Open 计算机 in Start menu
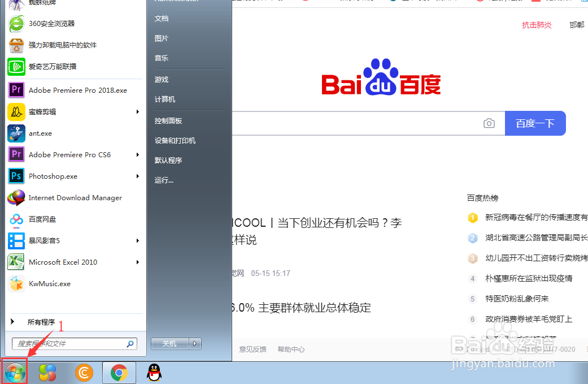The width and height of the screenshot is (588, 384). [165, 100]
